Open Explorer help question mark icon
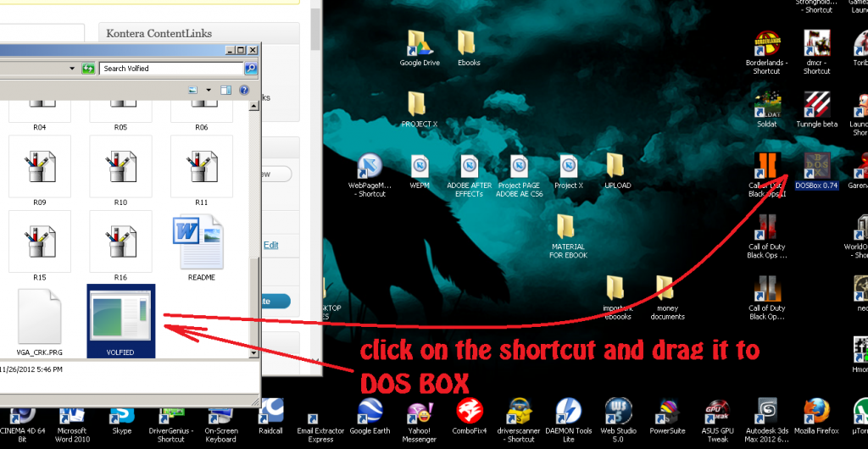 click(x=243, y=90)
